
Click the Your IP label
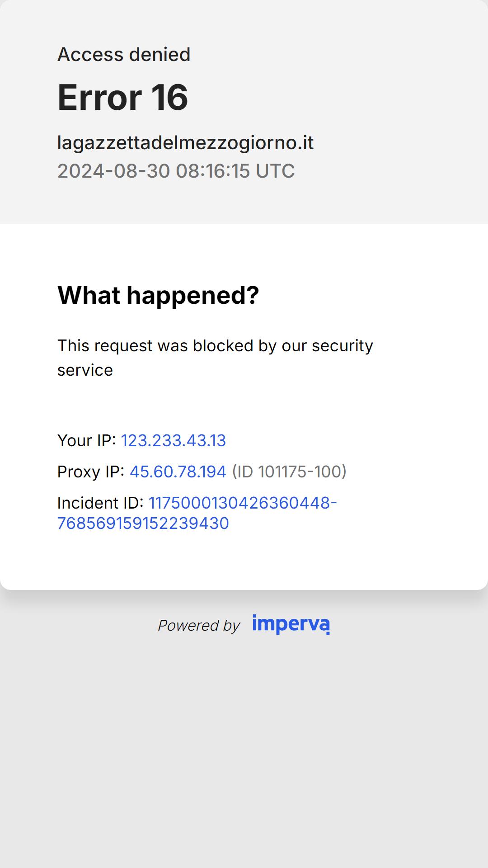click(87, 440)
